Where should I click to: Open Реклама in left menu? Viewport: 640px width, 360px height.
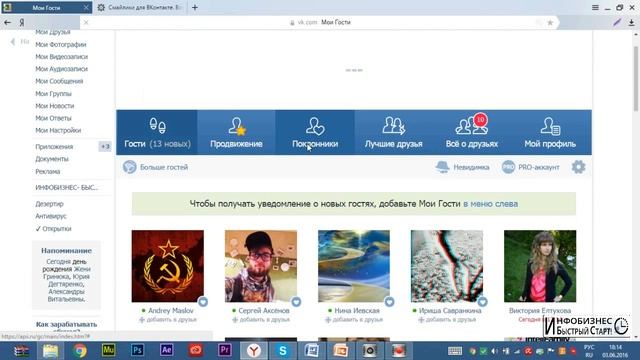[x=47, y=171]
